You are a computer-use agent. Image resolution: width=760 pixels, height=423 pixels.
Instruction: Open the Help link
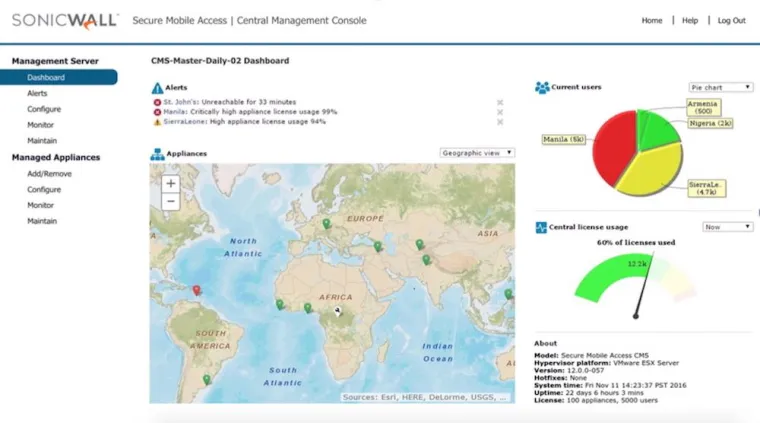[x=690, y=20]
